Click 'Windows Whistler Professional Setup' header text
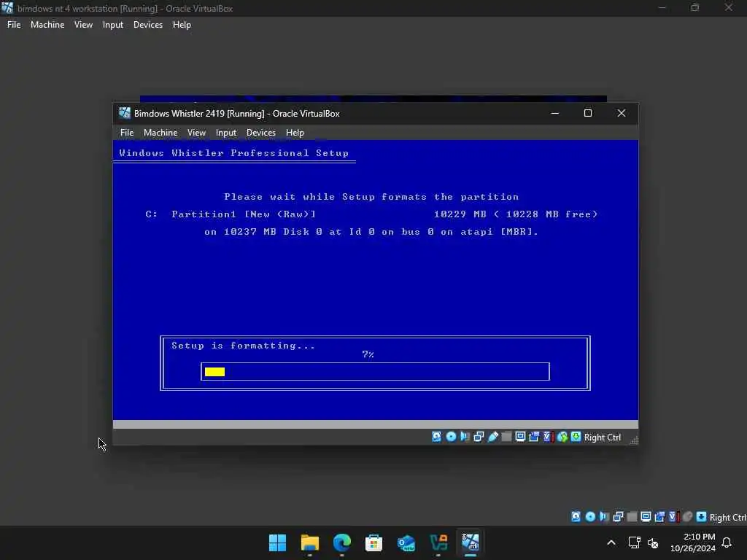The width and height of the screenshot is (747, 560). click(x=234, y=153)
